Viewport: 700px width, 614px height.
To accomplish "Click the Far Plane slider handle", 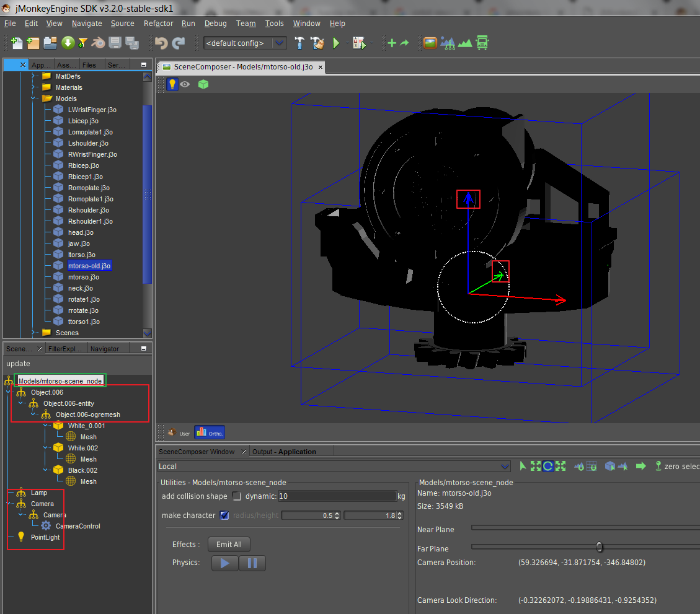I will 599,546.
